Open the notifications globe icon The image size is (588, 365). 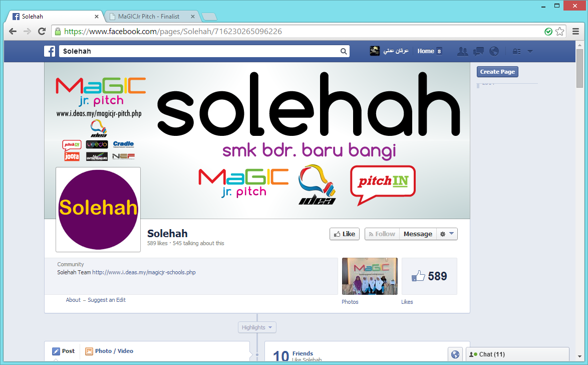click(x=494, y=52)
